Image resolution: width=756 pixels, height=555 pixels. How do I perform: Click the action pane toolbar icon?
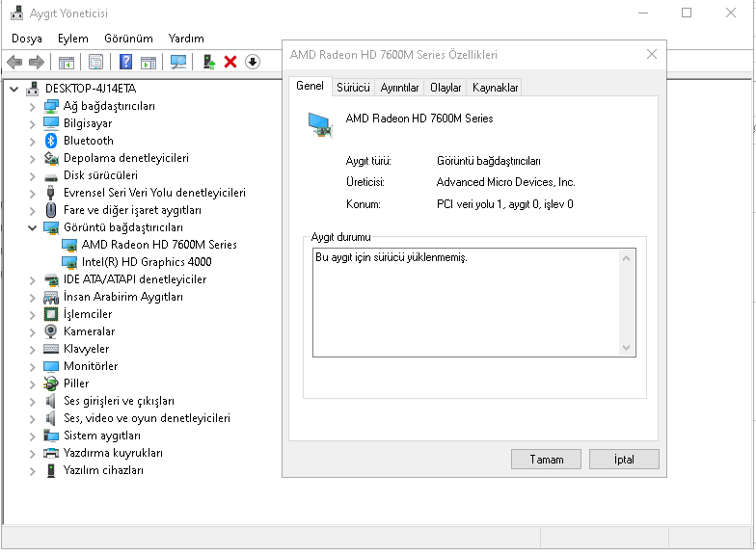click(x=148, y=62)
